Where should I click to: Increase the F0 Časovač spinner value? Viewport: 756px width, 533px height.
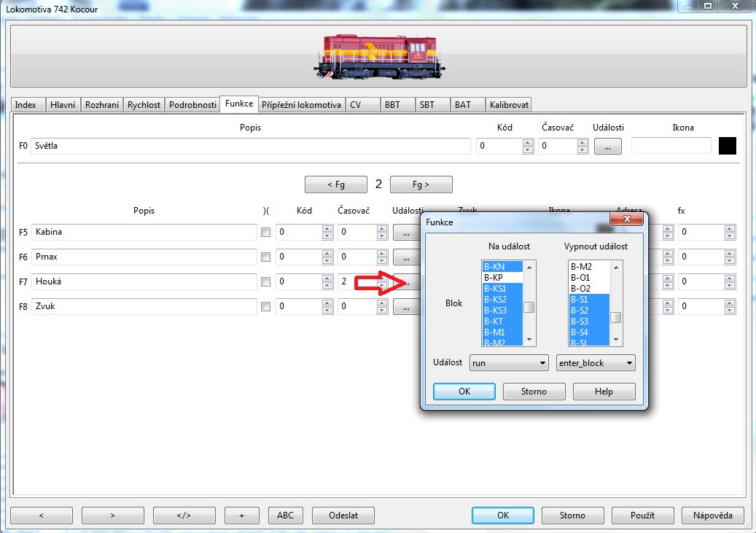click(582, 143)
